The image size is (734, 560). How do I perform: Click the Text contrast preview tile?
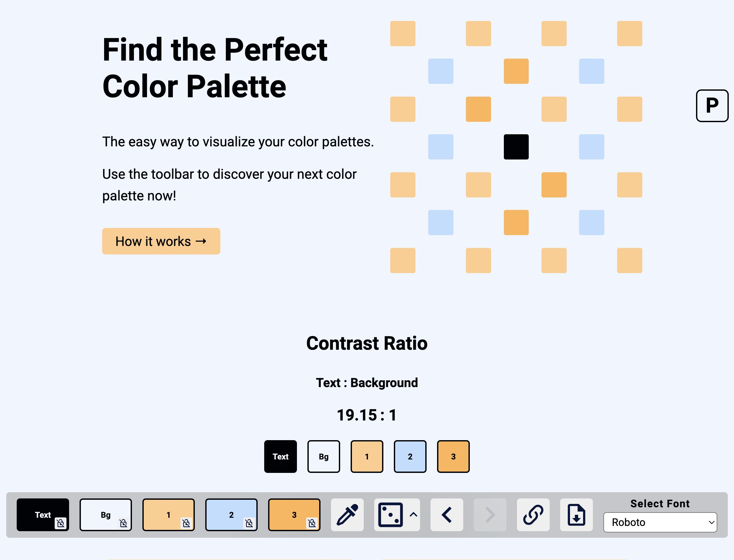tap(280, 457)
